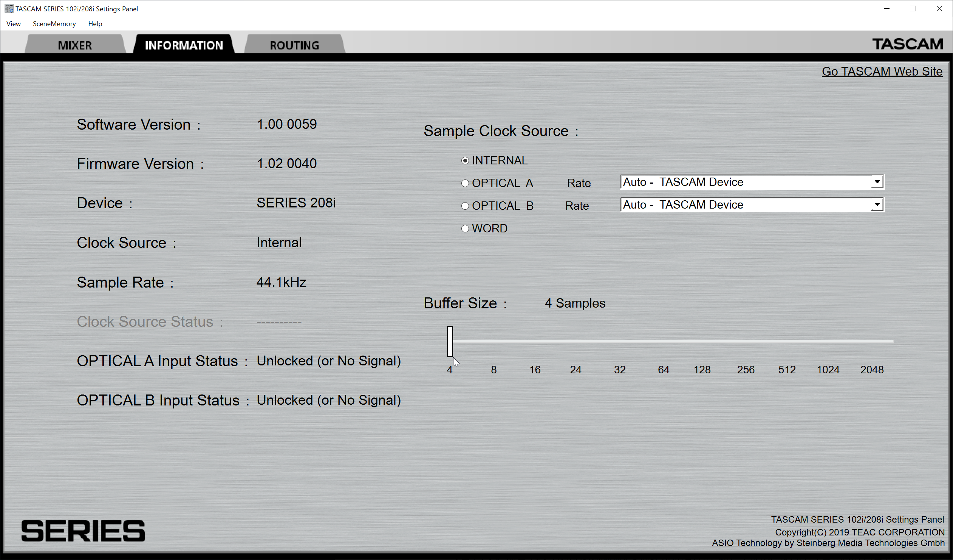Viewport: 953px width, 560px height.
Task: Click the device name SERIES 208i
Action: pos(296,203)
